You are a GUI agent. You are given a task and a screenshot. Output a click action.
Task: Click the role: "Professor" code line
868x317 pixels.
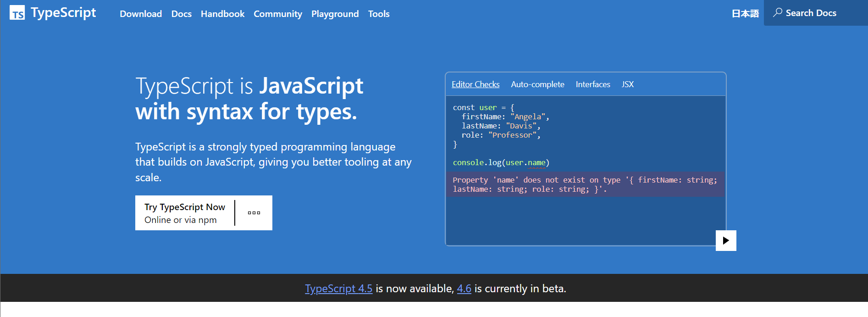tap(501, 135)
